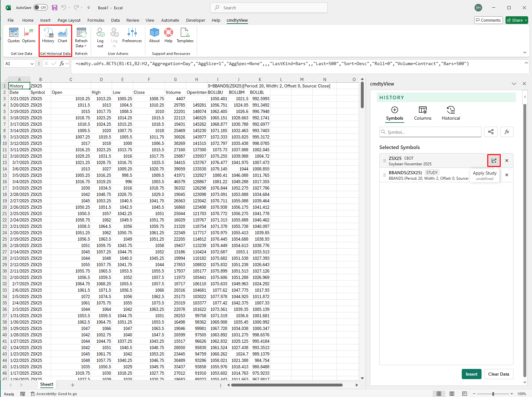This screenshot has width=532, height=397.
Task: Select Sheet1 tab
Action: coord(47,385)
